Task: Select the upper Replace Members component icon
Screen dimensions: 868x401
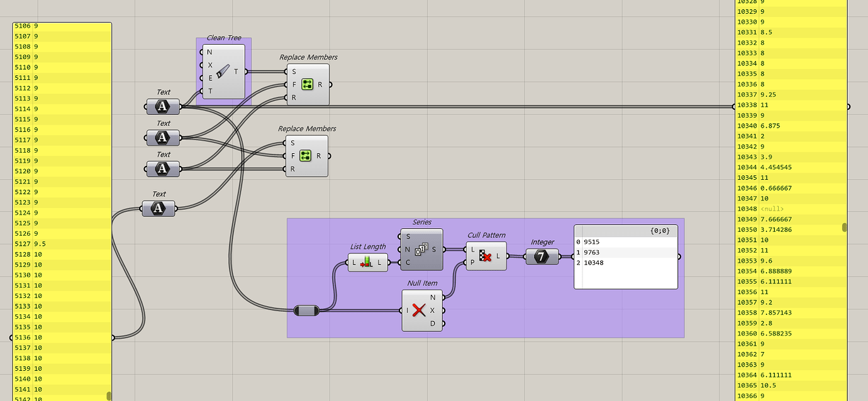Action: [307, 84]
